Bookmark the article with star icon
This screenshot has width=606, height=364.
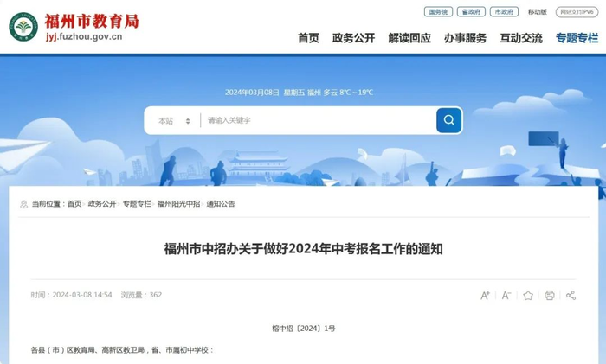point(528,296)
